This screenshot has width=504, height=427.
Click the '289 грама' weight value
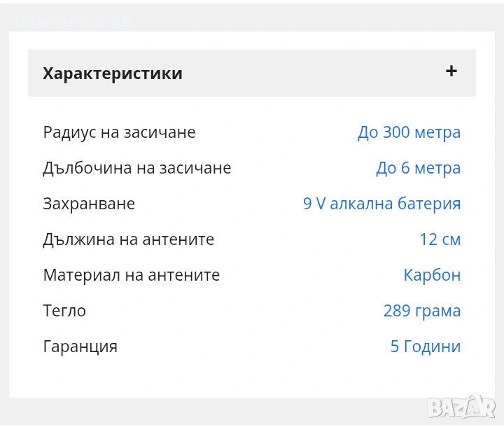pos(421,311)
